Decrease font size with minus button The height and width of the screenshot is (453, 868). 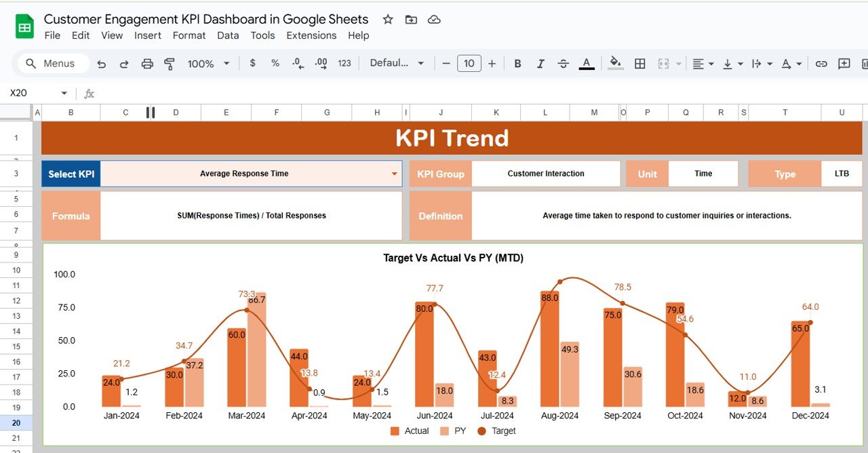coord(446,64)
